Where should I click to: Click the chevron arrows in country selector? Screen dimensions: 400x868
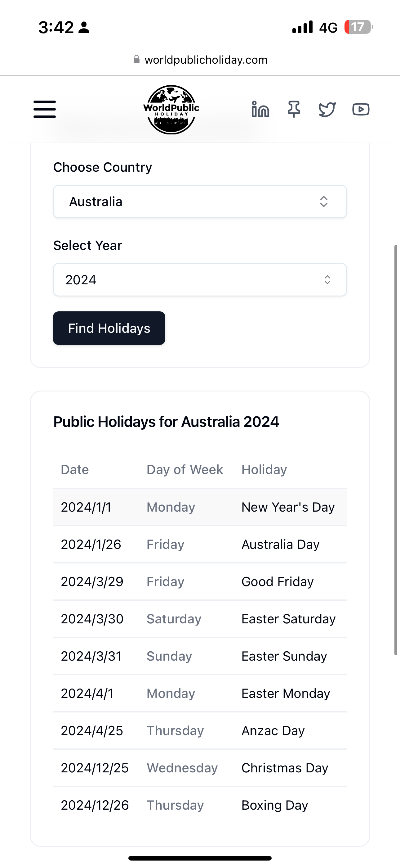[x=324, y=201]
